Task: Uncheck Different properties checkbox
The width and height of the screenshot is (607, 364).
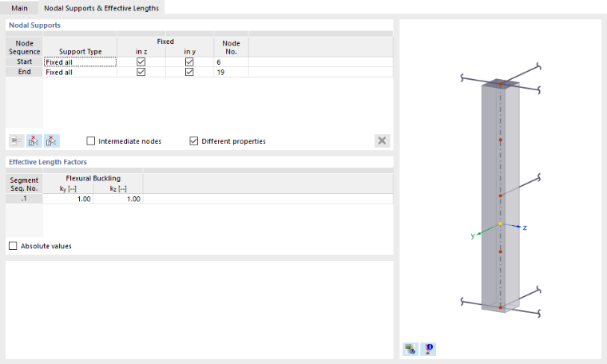Action: (193, 140)
